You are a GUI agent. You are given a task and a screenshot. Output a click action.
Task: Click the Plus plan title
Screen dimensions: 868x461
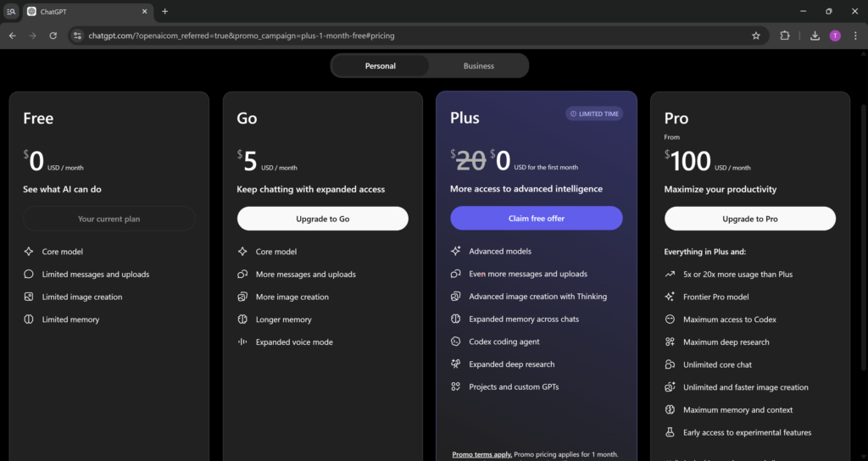click(465, 117)
